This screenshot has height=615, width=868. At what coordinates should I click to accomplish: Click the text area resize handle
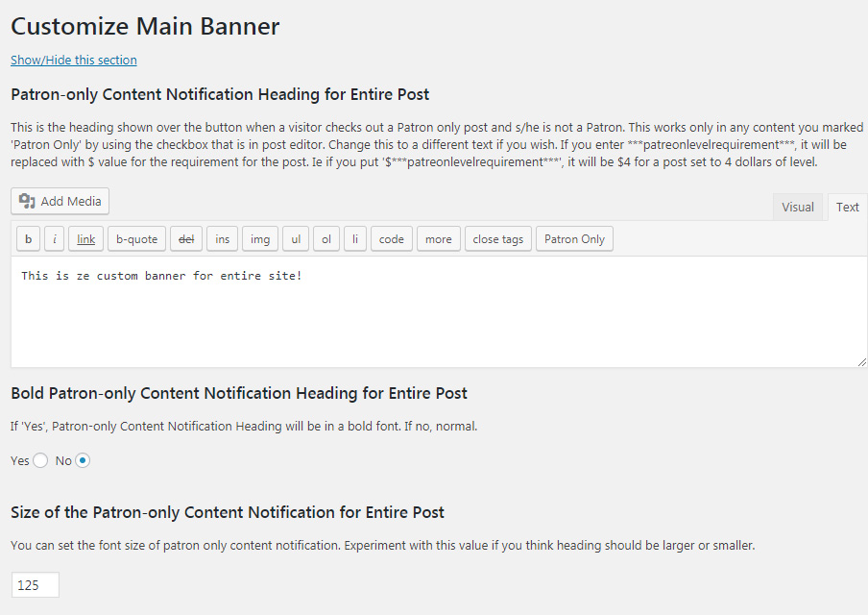[x=862, y=362]
